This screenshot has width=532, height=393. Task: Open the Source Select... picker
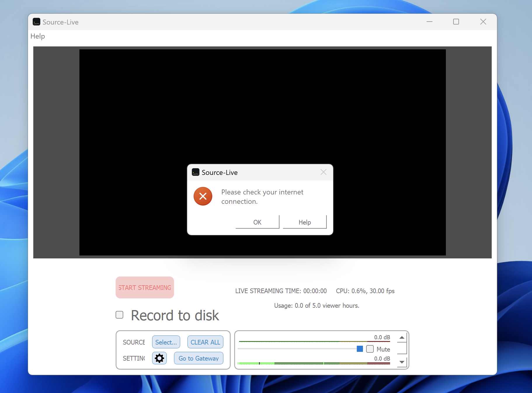pyautogui.click(x=166, y=342)
